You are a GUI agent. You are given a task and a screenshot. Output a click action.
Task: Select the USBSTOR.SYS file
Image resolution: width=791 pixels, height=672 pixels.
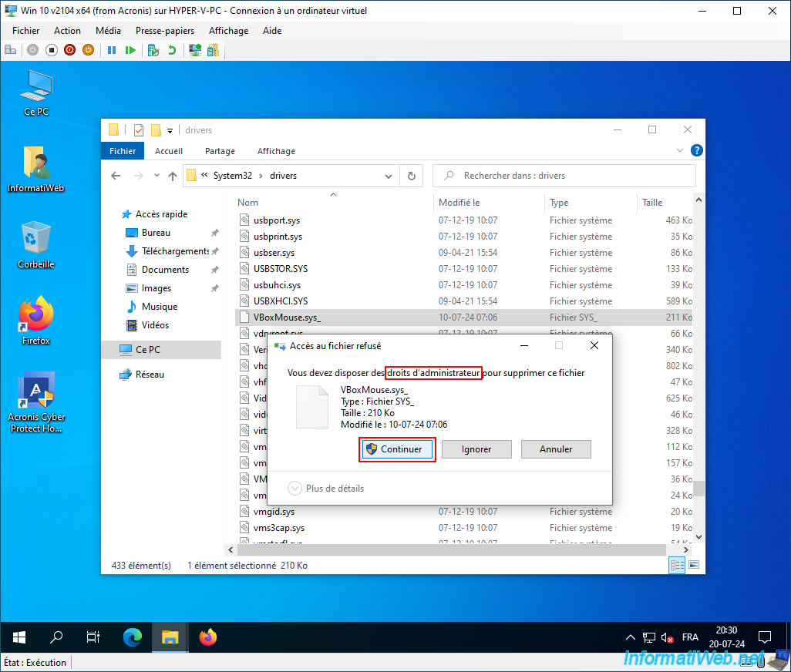point(281,269)
